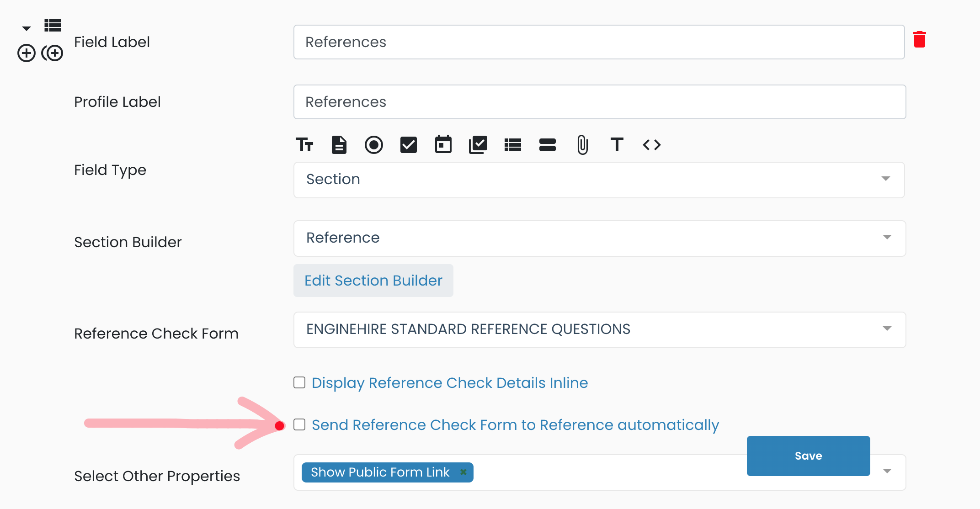Choose the multi-checkbox field type icon

tap(478, 145)
